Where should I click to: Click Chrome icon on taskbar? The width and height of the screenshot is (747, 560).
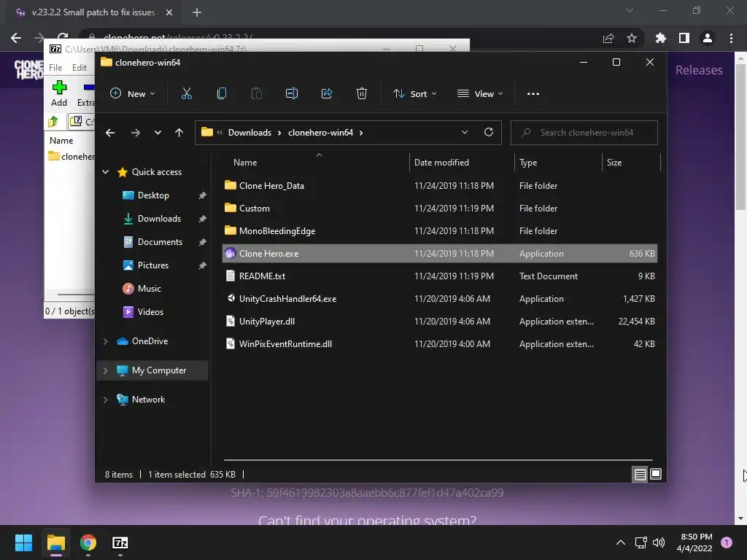[x=88, y=542]
